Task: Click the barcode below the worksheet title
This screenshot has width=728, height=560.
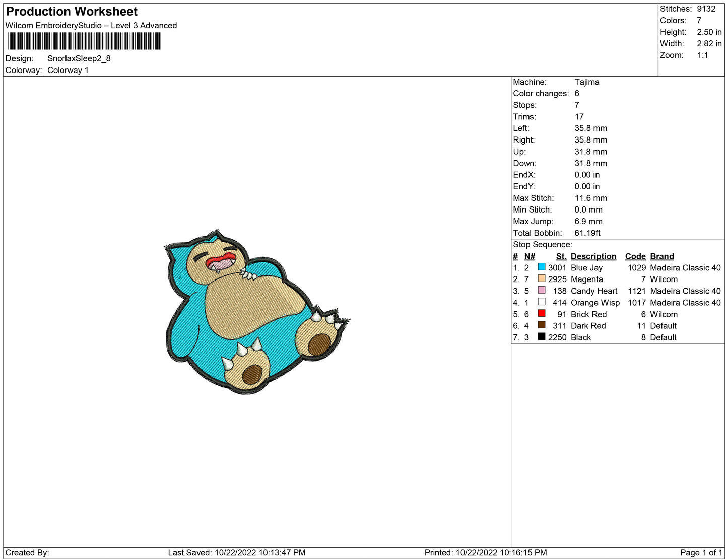Action: [x=84, y=41]
